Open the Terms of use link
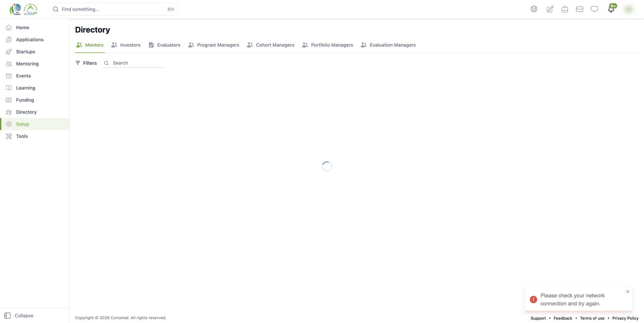 592,318
